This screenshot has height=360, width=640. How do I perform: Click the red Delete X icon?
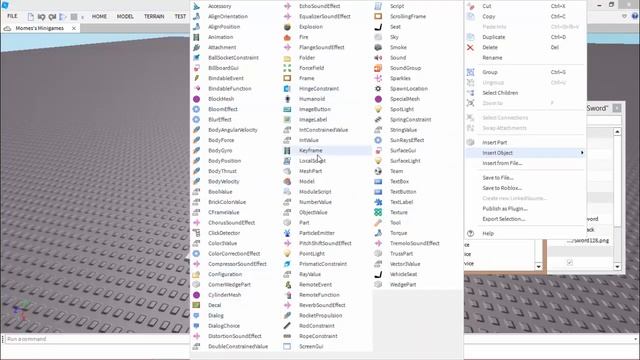point(470,47)
